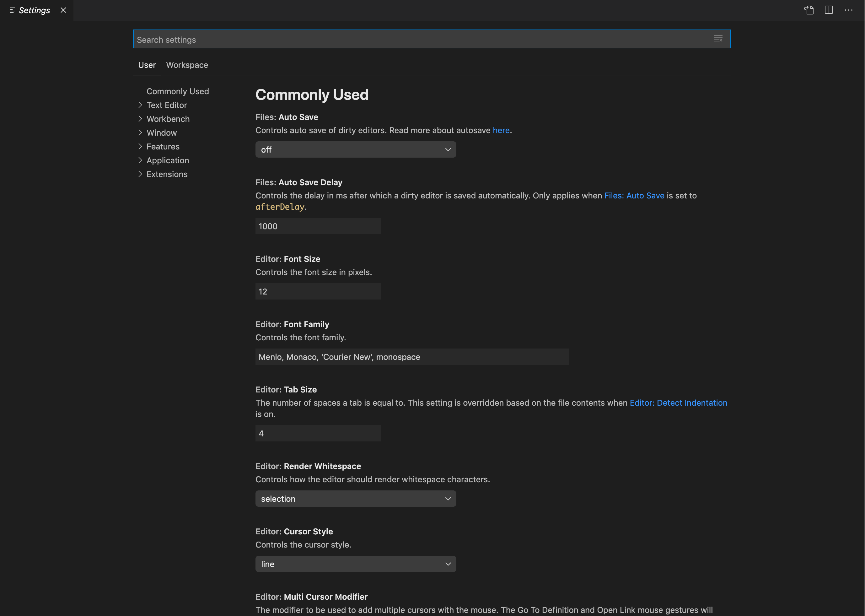Open the More Actions ellipsis menu
The image size is (865, 616).
(x=849, y=10)
